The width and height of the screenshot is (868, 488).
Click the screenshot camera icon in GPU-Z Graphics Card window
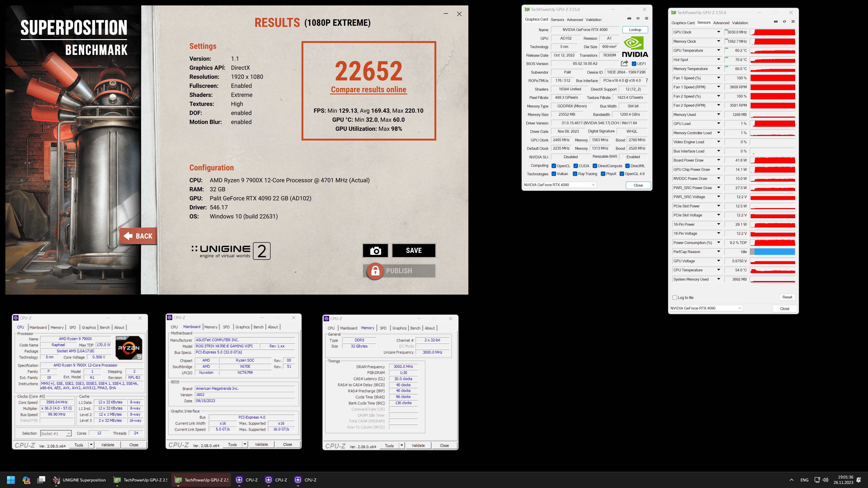pos(629,19)
